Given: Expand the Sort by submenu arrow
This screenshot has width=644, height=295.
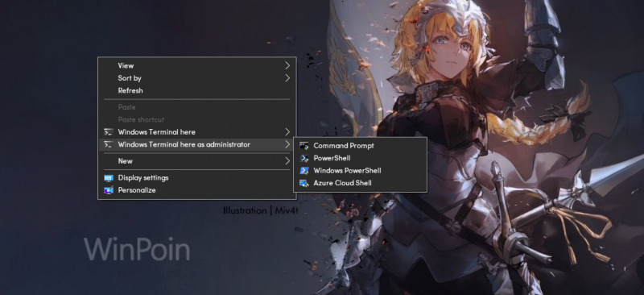Looking at the screenshot, I should click(x=287, y=77).
